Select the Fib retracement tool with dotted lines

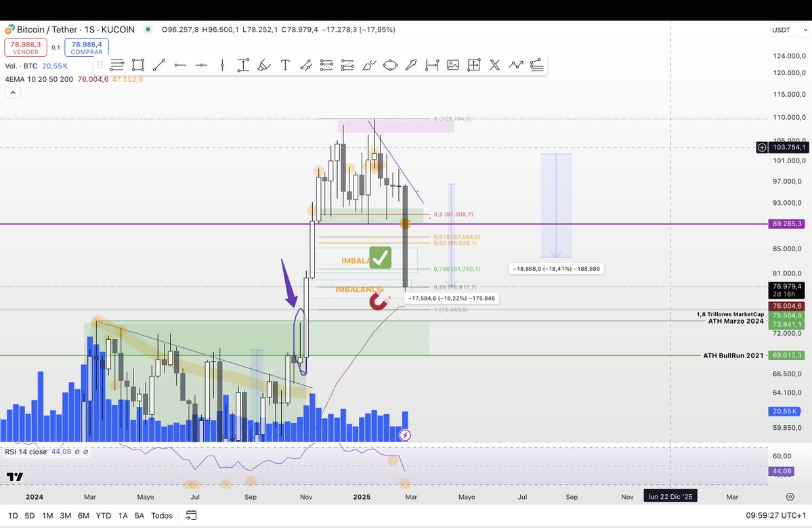[327, 65]
